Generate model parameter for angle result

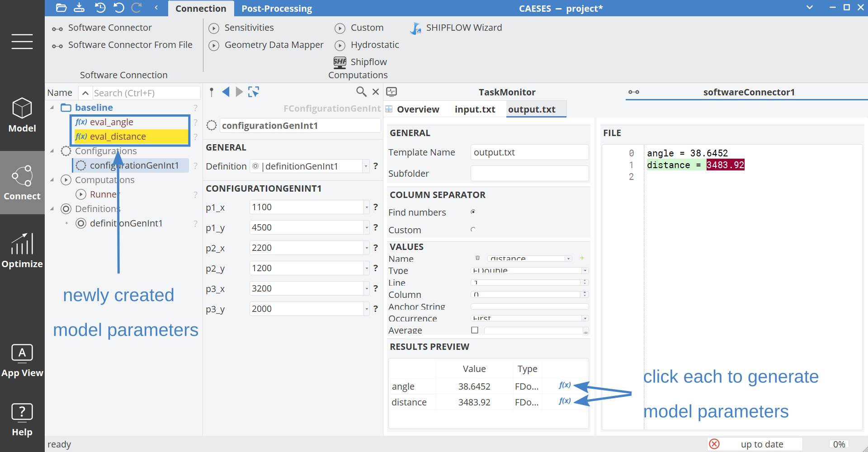pos(565,385)
